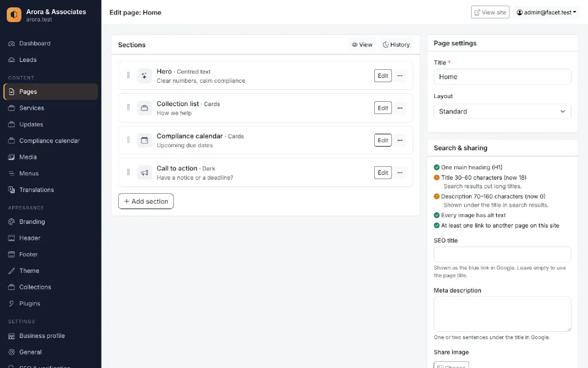Viewport: 588px width, 368px height.
Task: Open the section History
Action: 396,45
